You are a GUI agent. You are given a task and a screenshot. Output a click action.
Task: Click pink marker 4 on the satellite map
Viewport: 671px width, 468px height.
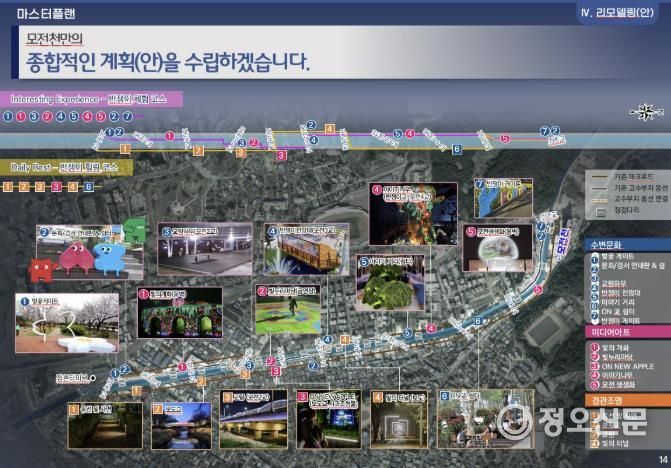coord(431,329)
